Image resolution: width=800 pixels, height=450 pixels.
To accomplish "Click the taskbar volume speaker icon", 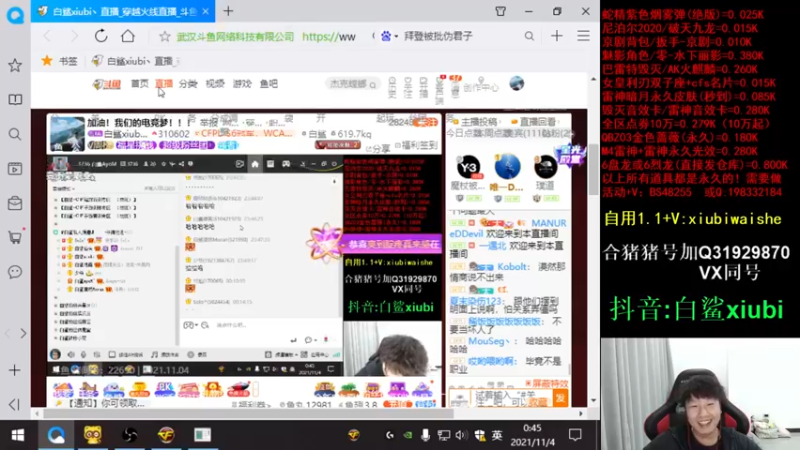I will (x=461, y=435).
